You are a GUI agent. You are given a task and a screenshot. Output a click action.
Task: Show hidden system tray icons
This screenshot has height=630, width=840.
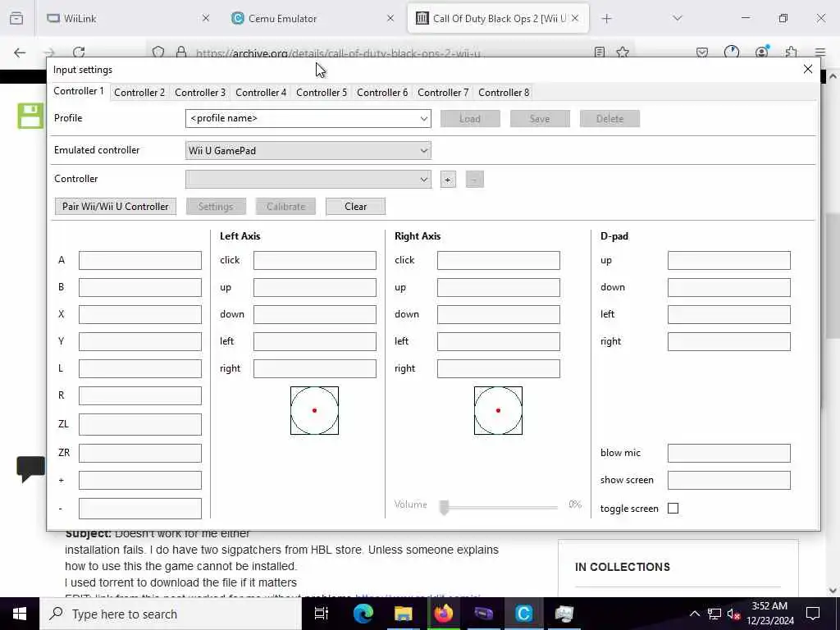(694, 614)
